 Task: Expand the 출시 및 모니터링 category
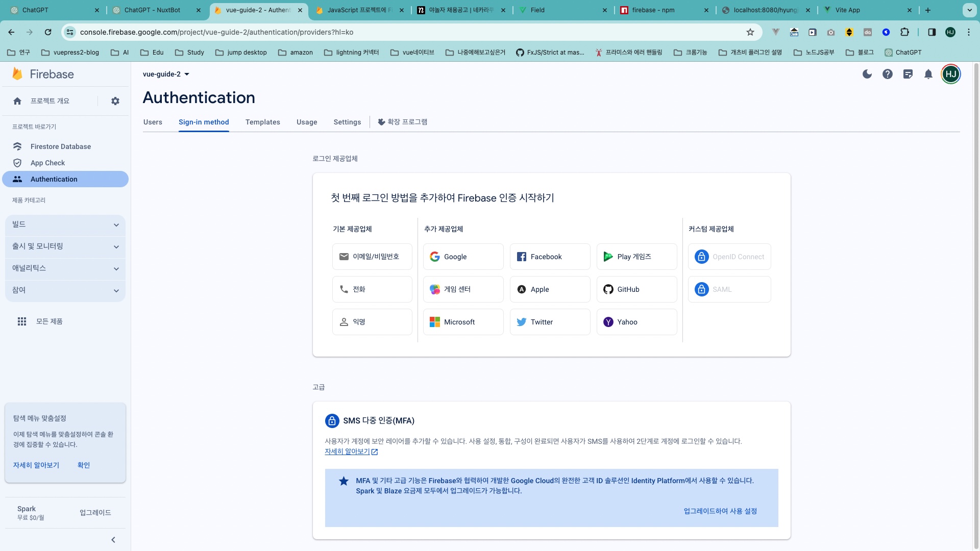tap(65, 246)
